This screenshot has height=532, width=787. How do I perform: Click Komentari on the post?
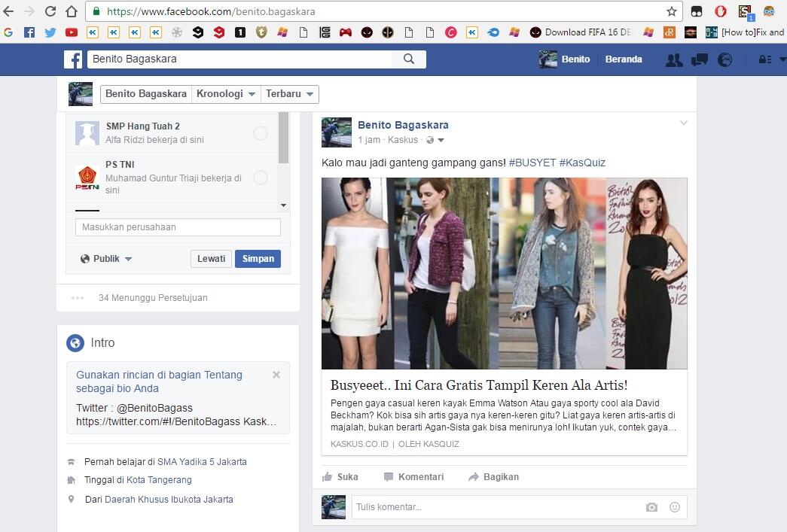pyautogui.click(x=413, y=477)
